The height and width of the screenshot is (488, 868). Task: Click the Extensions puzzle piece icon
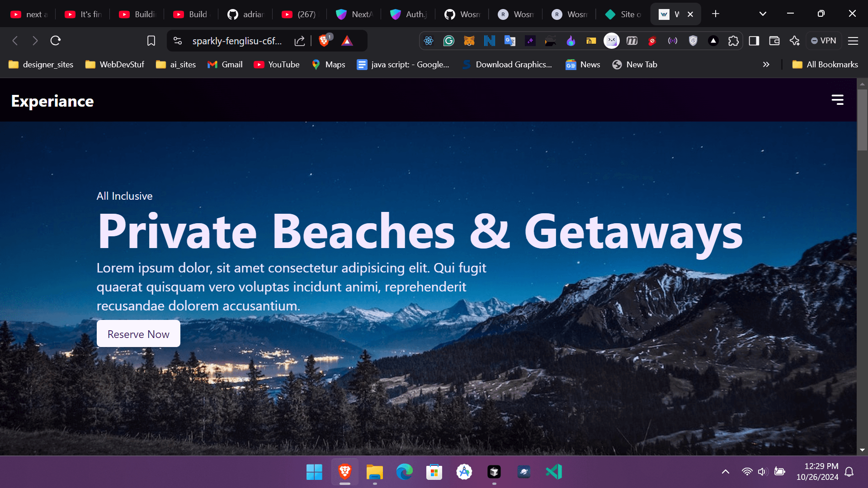[733, 41]
